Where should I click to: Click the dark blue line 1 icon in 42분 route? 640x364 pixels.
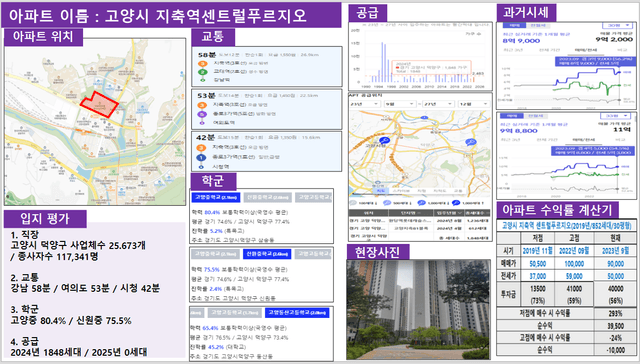[201, 157]
